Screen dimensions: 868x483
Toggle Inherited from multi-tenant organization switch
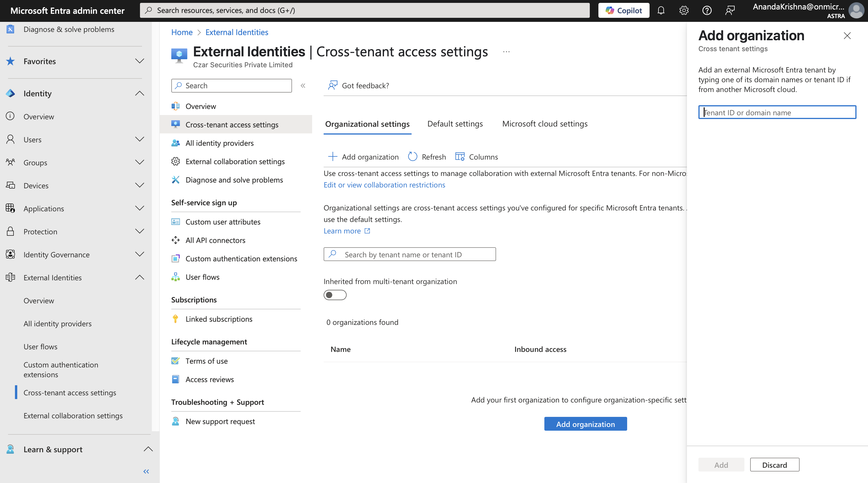pos(335,295)
